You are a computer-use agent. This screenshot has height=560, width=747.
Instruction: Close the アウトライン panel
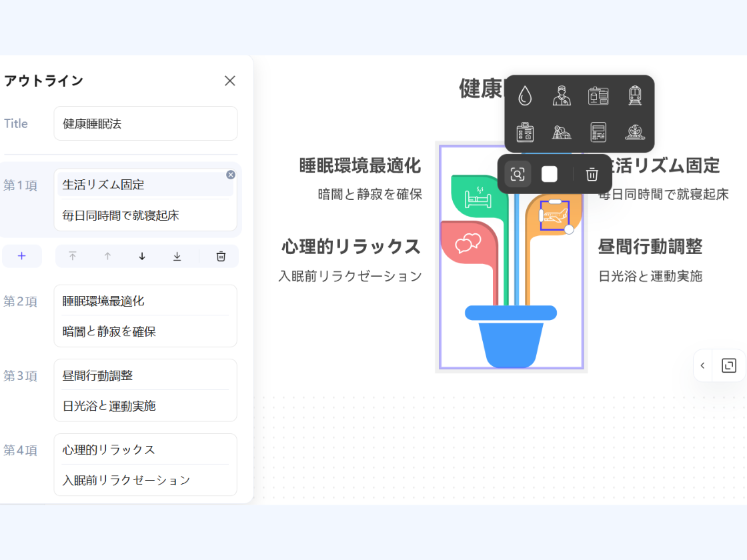click(x=229, y=81)
